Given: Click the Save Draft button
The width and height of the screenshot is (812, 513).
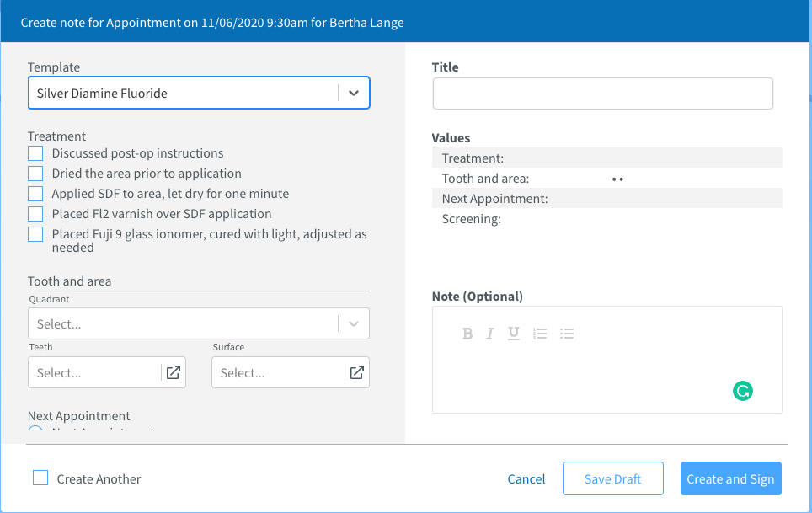Looking at the screenshot, I should [x=613, y=478].
